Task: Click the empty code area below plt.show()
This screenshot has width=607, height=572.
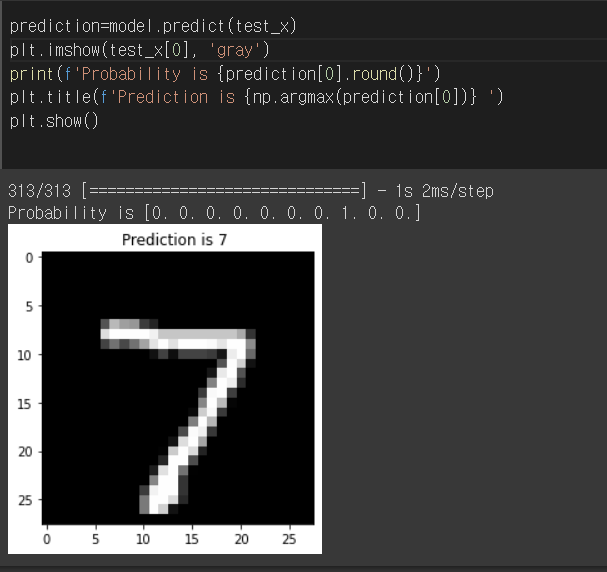Action: pos(306,149)
